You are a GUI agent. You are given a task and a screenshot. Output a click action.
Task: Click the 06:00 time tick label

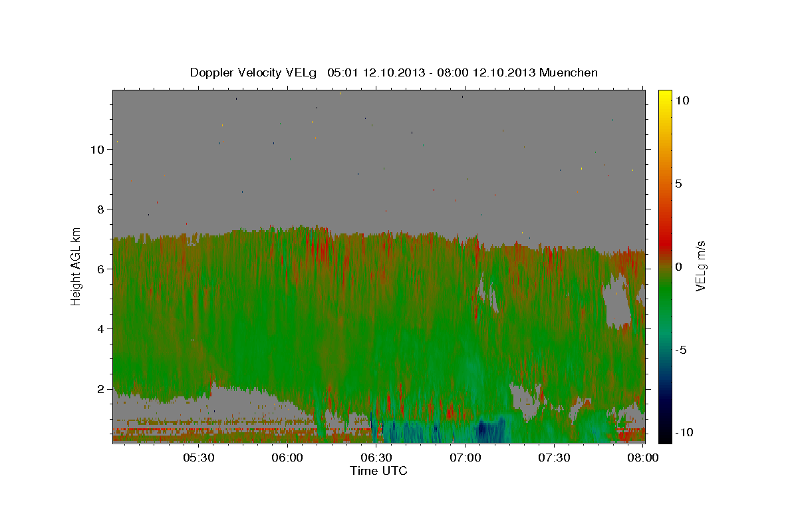[287, 458]
